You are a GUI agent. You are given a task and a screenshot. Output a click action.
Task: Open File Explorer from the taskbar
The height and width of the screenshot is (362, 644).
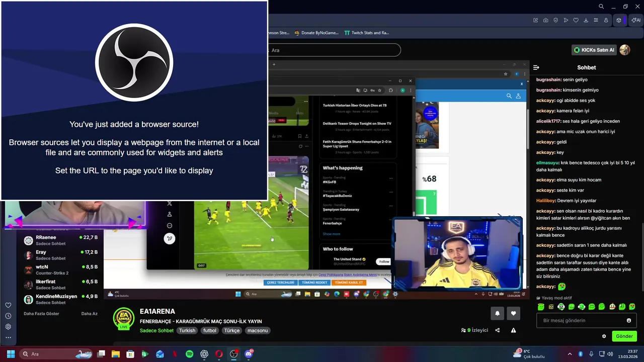pos(116,354)
